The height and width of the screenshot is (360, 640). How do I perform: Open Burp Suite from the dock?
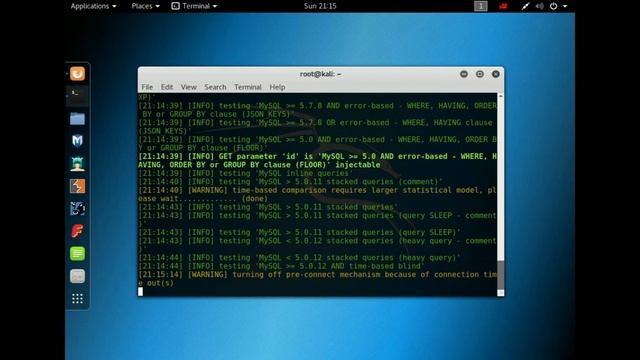pyautogui.click(x=78, y=186)
